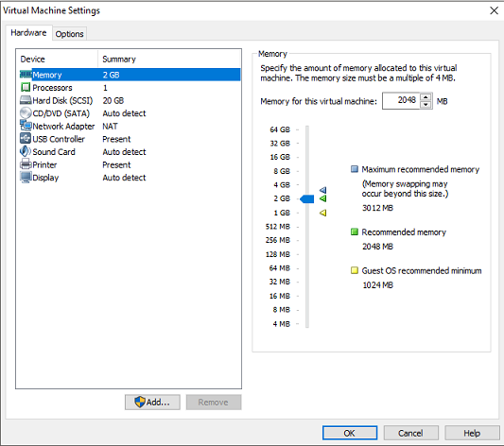Click the Add... hardware button

152,402
